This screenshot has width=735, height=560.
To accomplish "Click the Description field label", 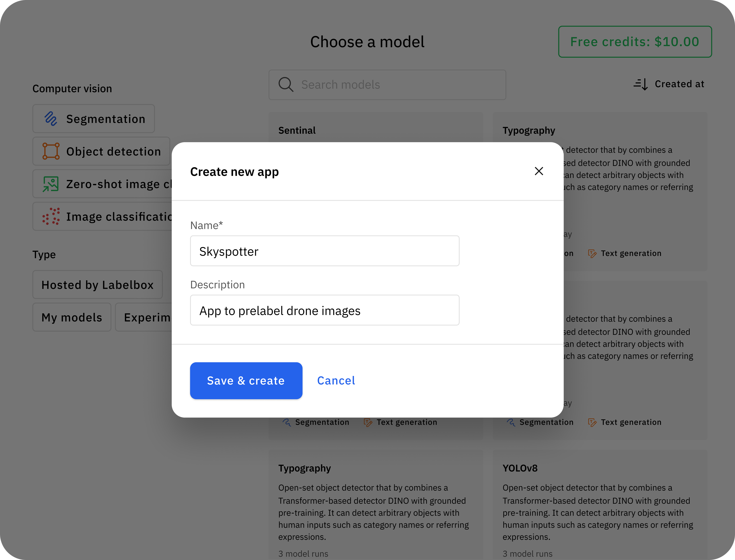I will [x=217, y=285].
